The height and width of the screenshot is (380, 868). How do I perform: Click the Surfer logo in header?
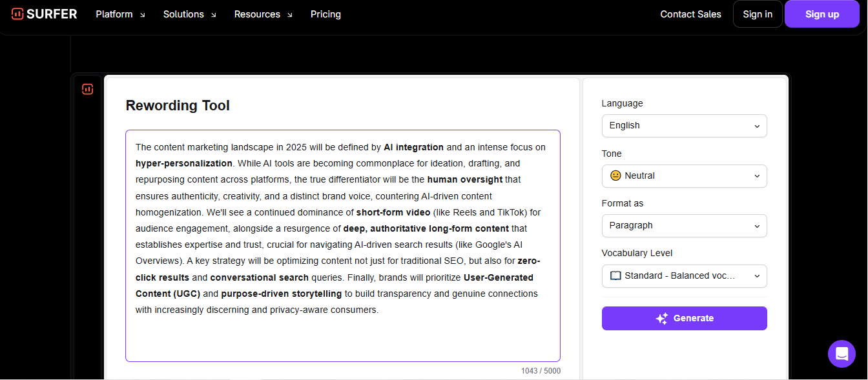tap(44, 14)
